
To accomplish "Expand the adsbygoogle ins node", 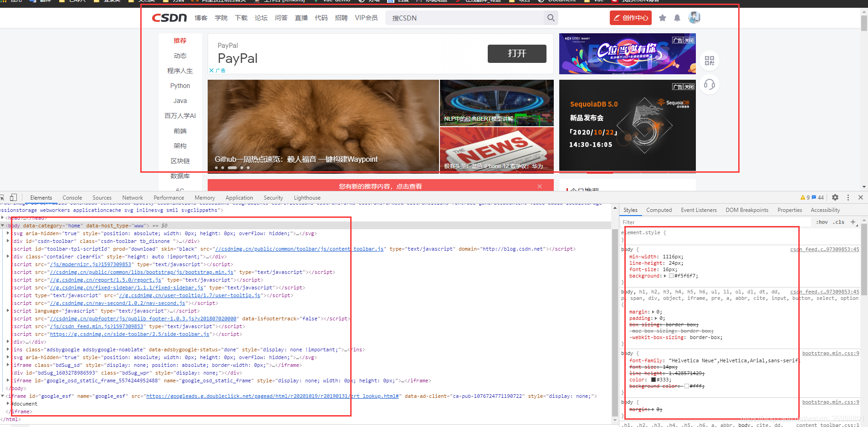I will point(8,350).
